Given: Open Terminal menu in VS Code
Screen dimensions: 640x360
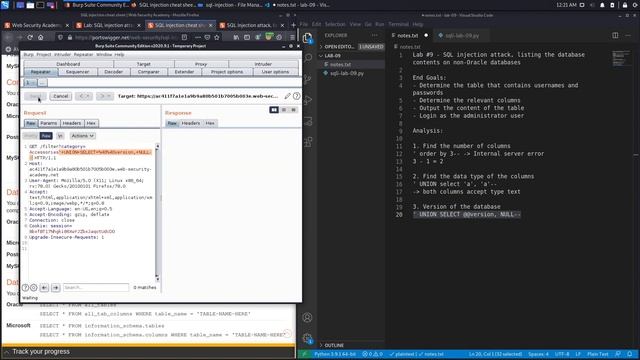Looking at the screenshot, I should [398, 24].
